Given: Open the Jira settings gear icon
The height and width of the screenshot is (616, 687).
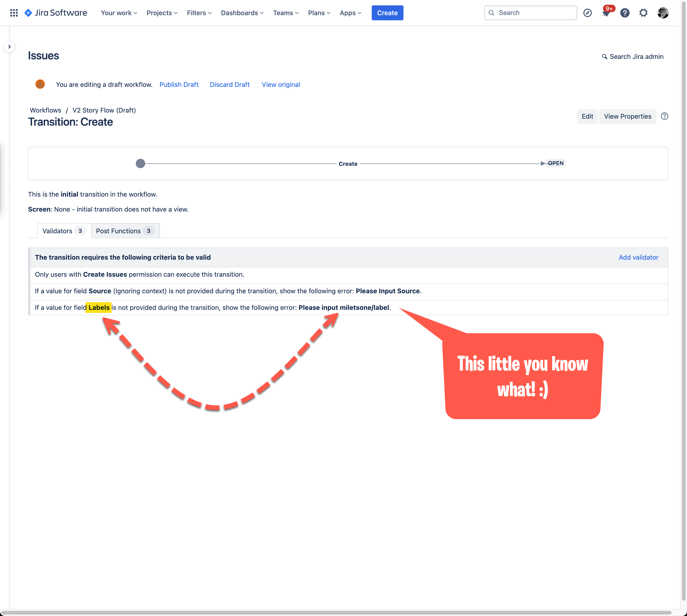Looking at the screenshot, I should click(x=644, y=13).
